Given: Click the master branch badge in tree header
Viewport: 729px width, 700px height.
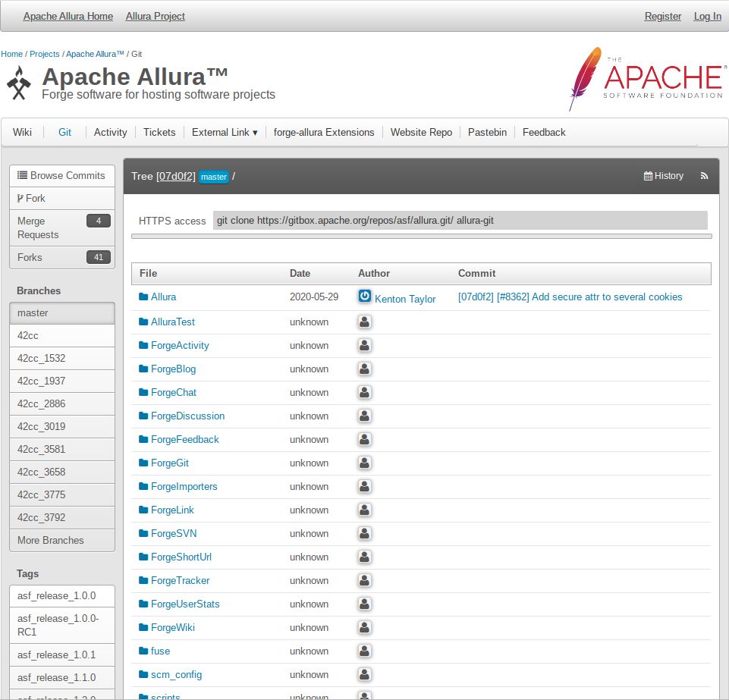Looking at the screenshot, I should [x=213, y=177].
